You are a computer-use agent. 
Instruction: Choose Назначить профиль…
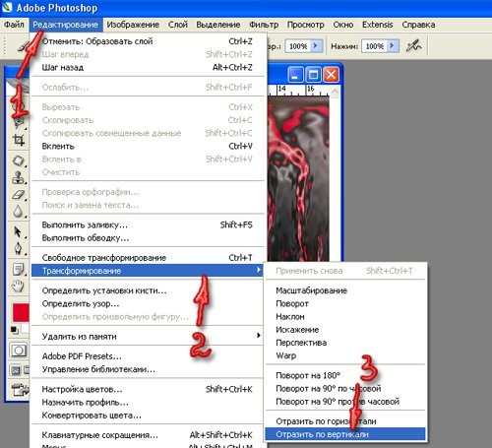148,402
